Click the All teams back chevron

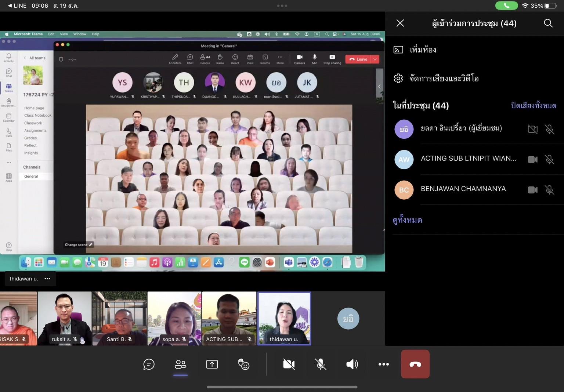pyautogui.click(x=25, y=58)
